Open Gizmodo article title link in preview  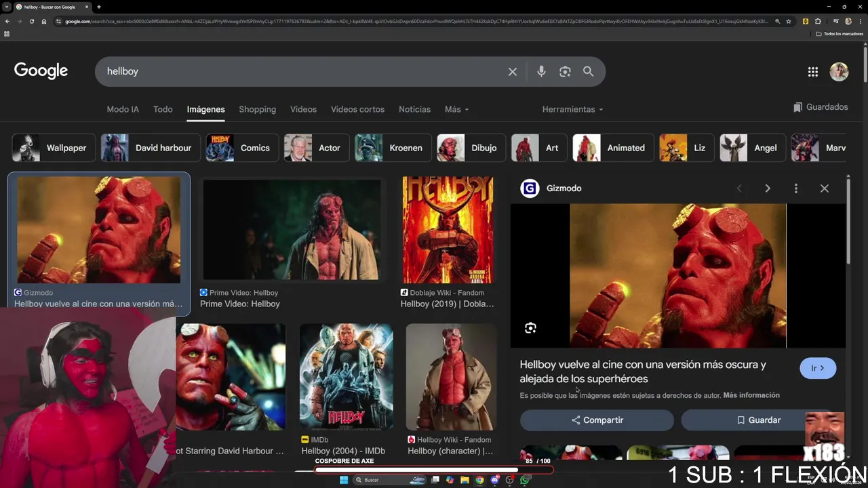click(643, 371)
